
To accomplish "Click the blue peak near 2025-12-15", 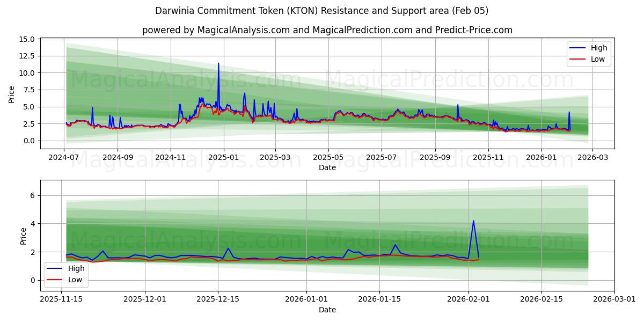I will pyautogui.click(x=228, y=248).
